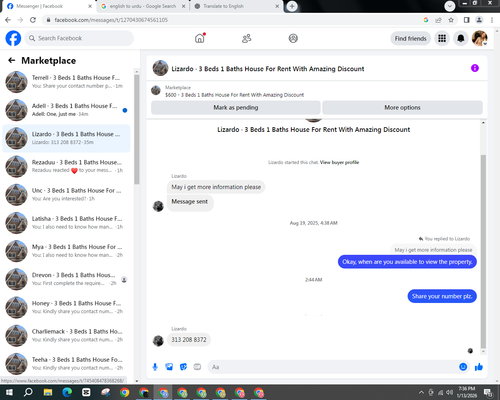Click Lizardo's avatar next to phone number

tap(158, 341)
